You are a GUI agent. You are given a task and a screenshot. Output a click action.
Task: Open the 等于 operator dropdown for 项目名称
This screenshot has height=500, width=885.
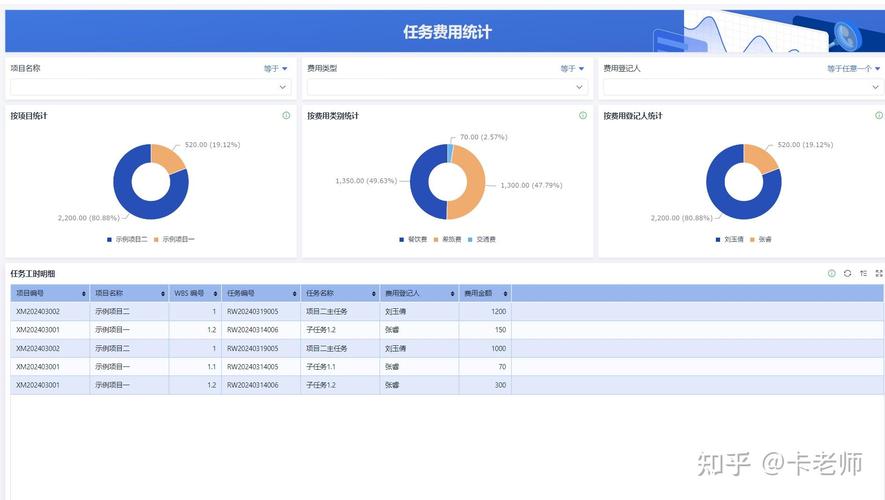click(x=275, y=68)
